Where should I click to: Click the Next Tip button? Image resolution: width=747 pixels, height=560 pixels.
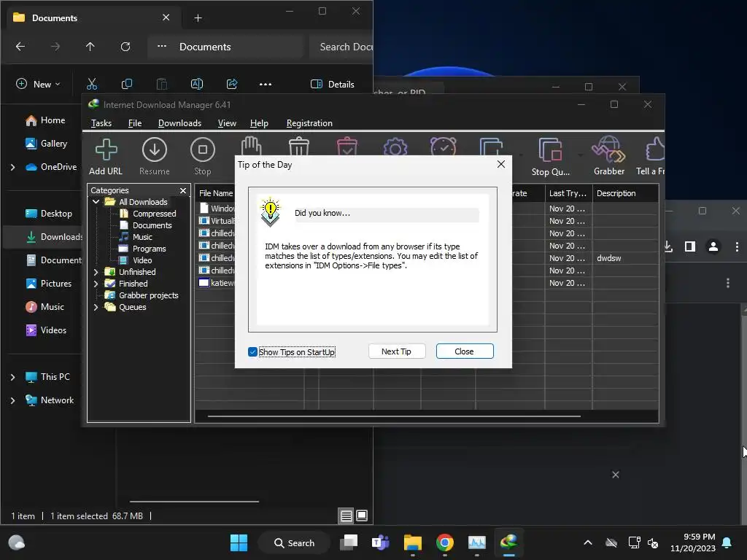[396, 351]
